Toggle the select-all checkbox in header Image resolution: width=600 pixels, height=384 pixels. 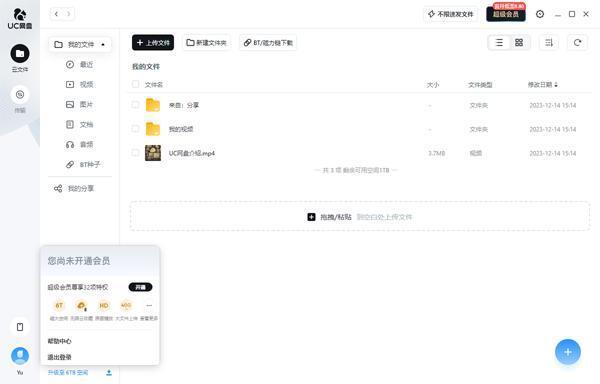point(135,84)
